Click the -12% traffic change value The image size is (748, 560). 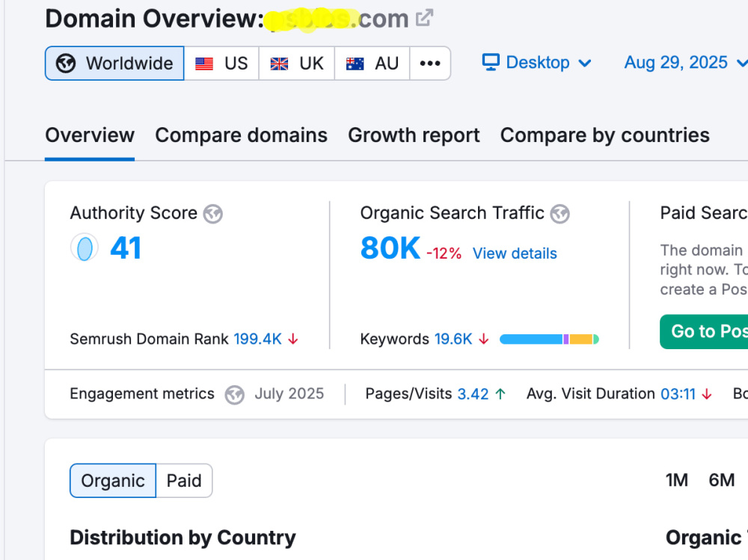point(444,253)
